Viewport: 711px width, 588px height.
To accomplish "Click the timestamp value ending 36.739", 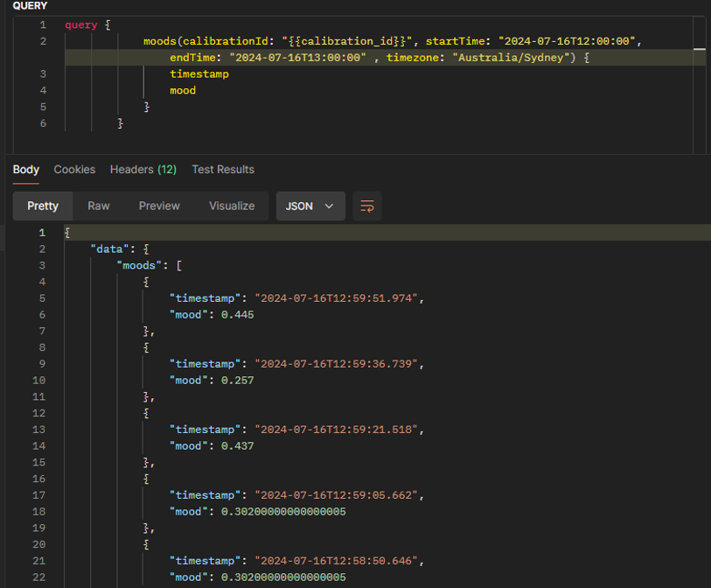I will 336,364.
